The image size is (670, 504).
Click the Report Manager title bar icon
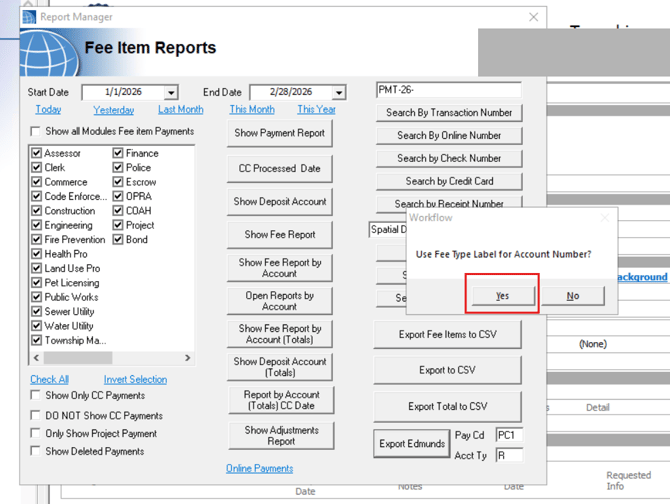(x=29, y=17)
